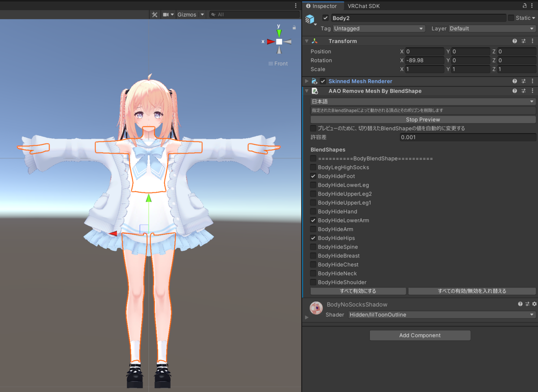Open Transform component help icon

515,41
